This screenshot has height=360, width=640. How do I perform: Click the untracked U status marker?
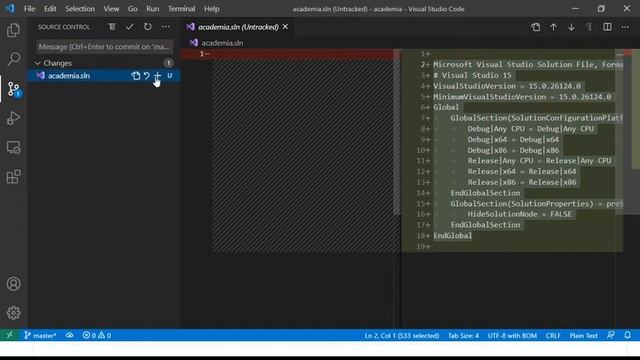click(169, 76)
